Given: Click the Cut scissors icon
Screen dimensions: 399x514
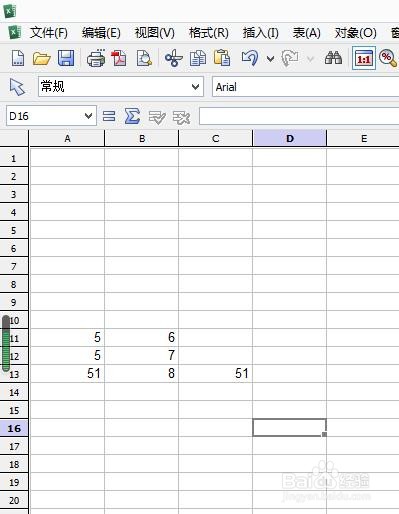Looking at the screenshot, I should coord(174,58).
